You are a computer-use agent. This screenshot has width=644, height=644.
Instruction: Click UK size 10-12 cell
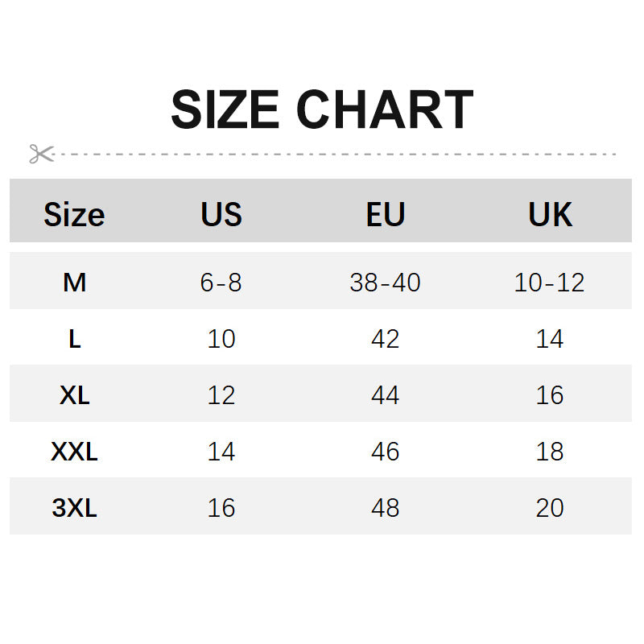(550, 283)
